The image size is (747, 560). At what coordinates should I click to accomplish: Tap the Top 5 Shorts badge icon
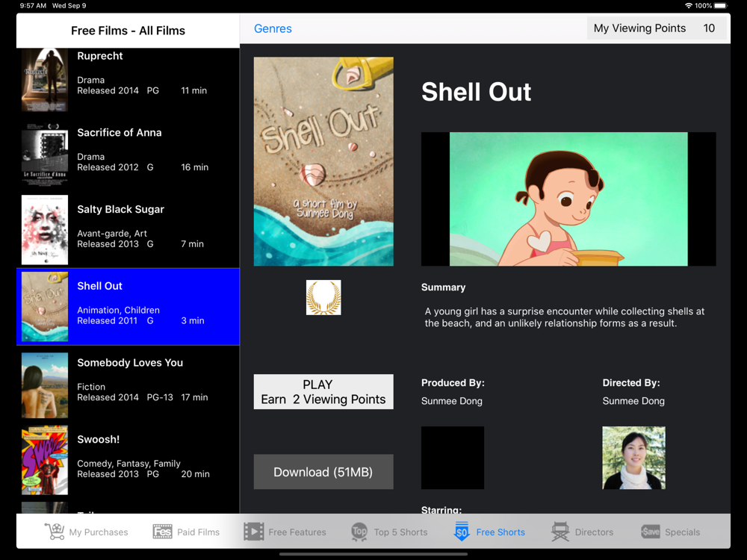pyautogui.click(x=359, y=532)
